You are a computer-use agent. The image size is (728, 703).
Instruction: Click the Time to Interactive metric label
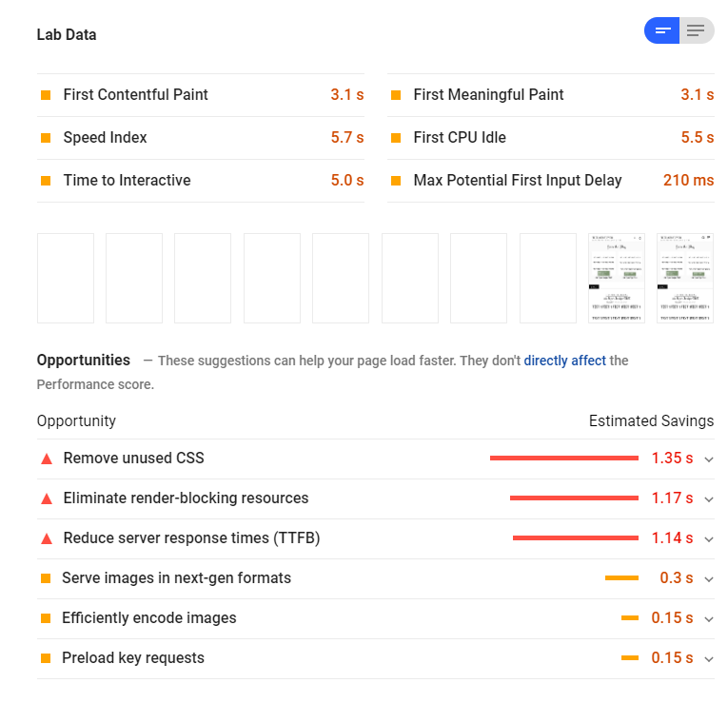(x=127, y=180)
